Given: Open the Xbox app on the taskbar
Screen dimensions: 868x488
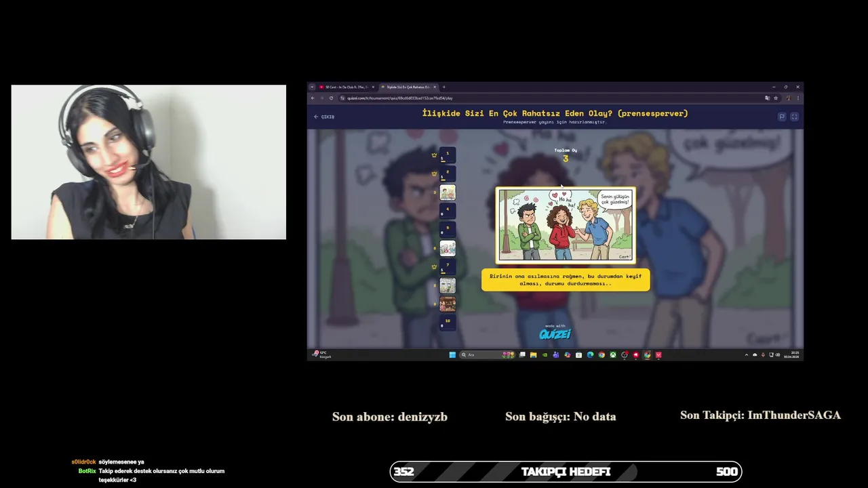Looking at the screenshot, I should tap(613, 354).
